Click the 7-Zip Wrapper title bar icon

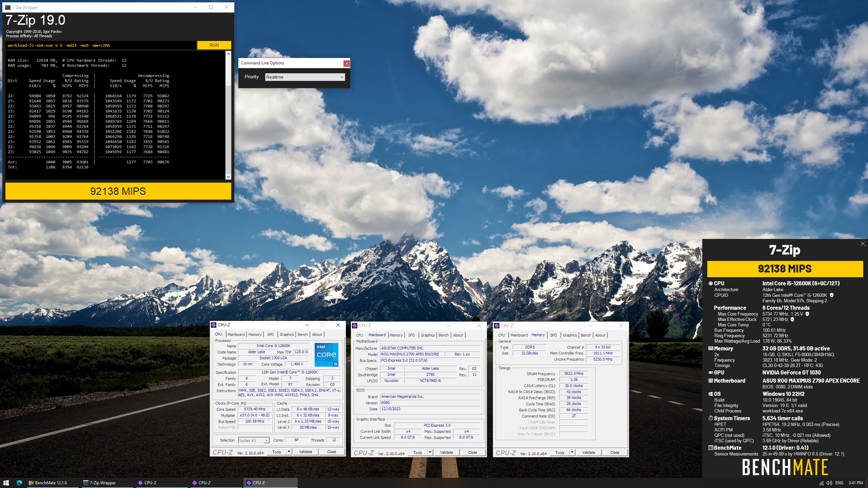coord(8,7)
